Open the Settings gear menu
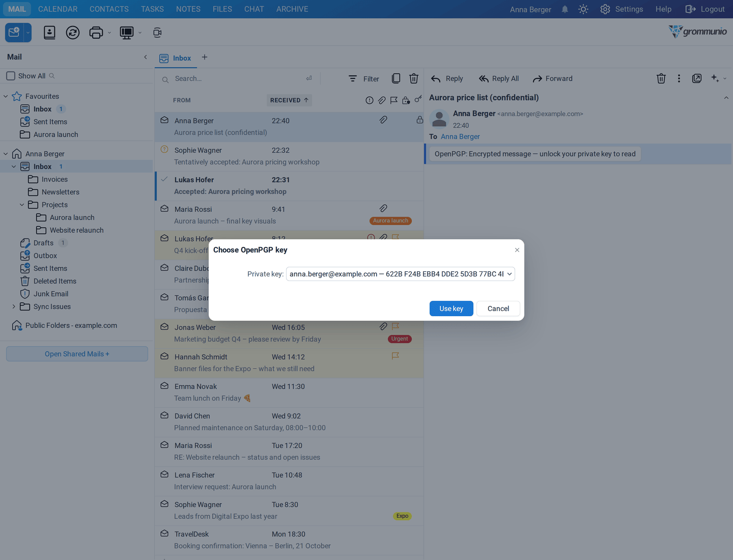The width and height of the screenshot is (733, 560). click(x=622, y=9)
